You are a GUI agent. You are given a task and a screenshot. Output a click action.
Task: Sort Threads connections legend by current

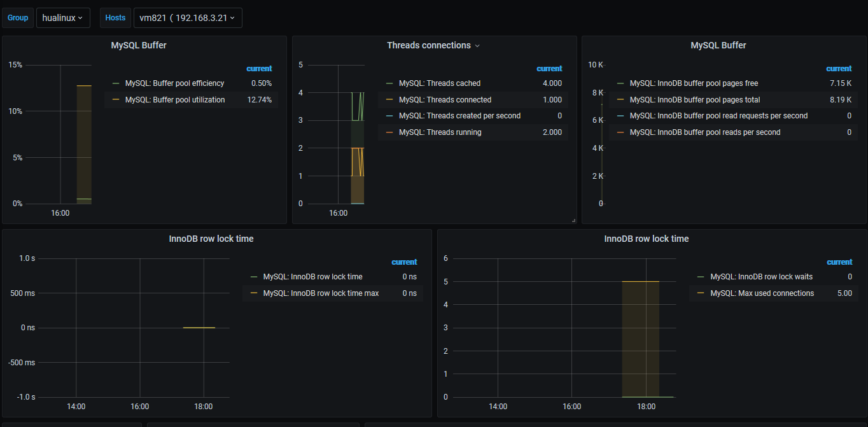tap(549, 69)
